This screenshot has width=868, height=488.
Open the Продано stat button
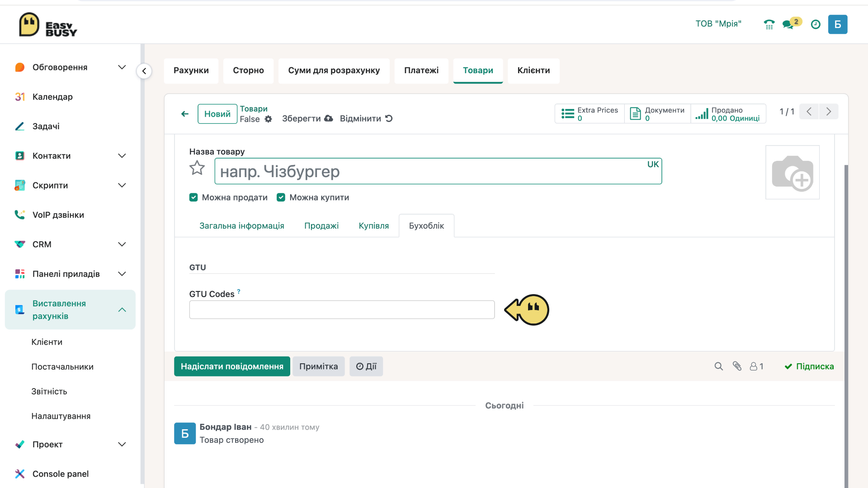point(728,114)
